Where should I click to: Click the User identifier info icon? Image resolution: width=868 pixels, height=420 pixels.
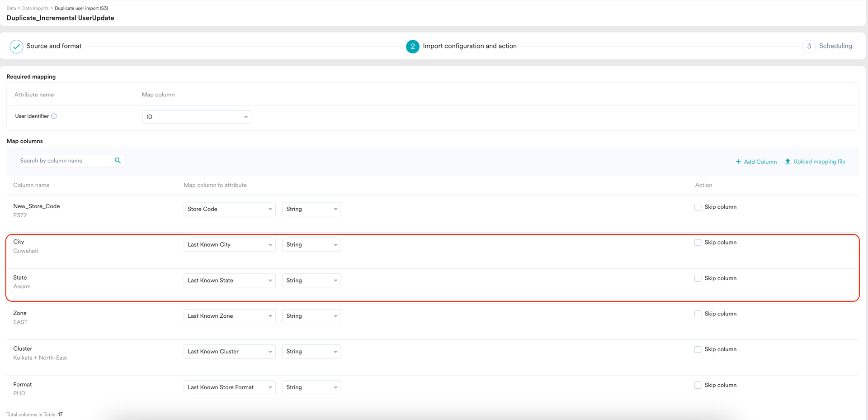pyautogui.click(x=54, y=116)
